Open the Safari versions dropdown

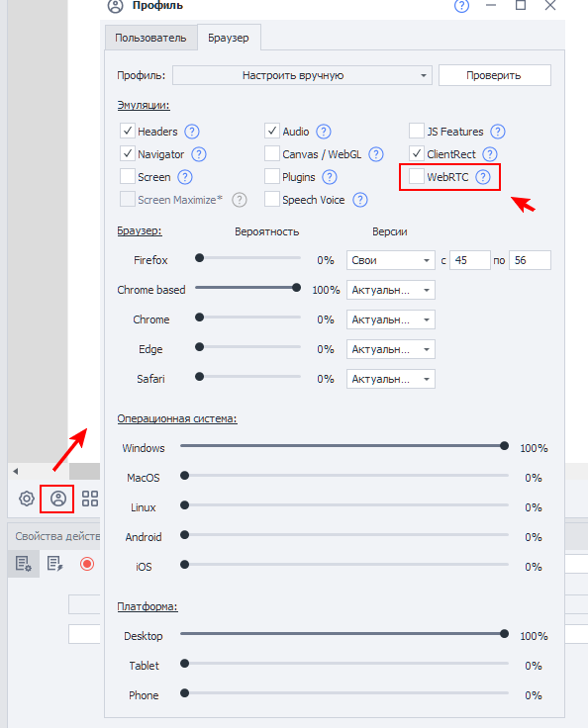click(x=390, y=379)
